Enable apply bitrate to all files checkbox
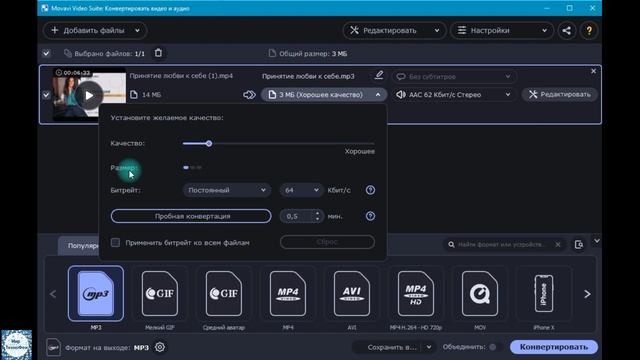640x360 pixels. 116,242
